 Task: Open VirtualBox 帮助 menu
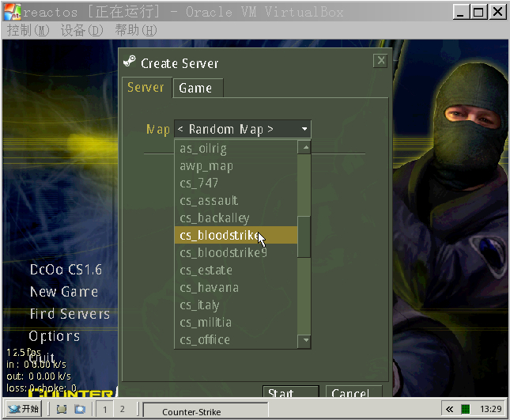pos(136,30)
